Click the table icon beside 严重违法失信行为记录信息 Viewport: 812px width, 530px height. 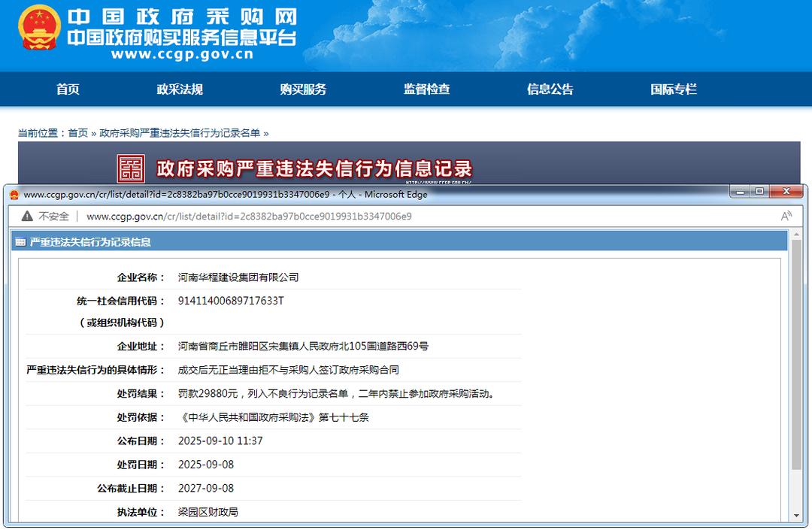(20, 242)
